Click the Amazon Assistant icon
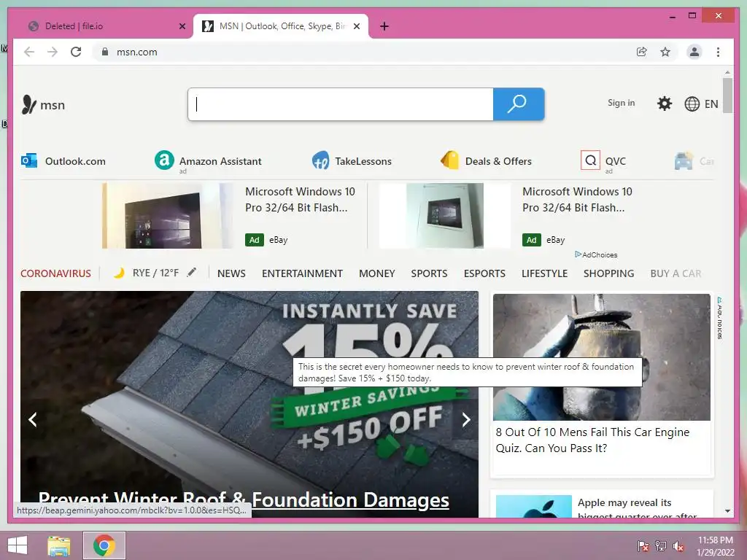 [164, 160]
